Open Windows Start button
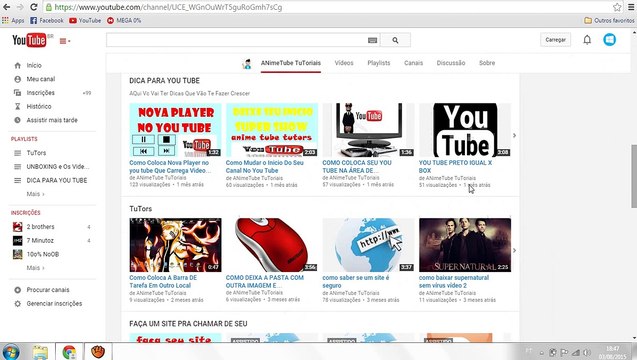Image resolution: width=637 pixels, height=360 pixels. coord(11,351)
